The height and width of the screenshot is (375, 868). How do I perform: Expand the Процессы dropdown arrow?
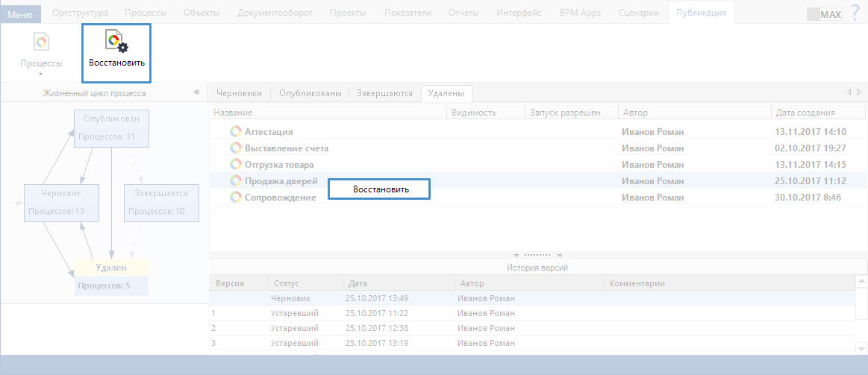[41, 74]
